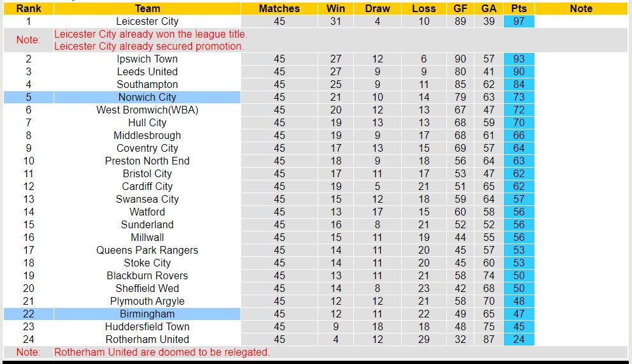
Task: Click the Leicester City league title note
Action: pyautogui.click(x=151, y=34)
